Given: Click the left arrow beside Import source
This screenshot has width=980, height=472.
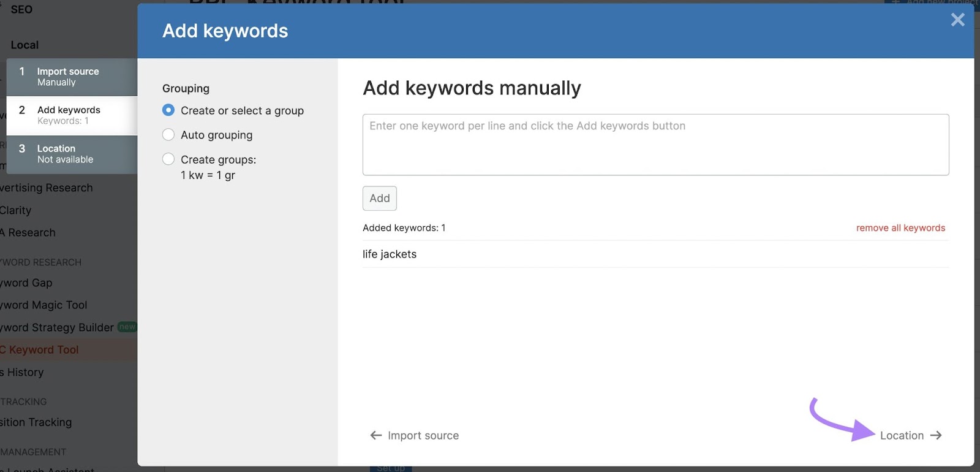Looking at the screenshot, I should tap(376, 435).
